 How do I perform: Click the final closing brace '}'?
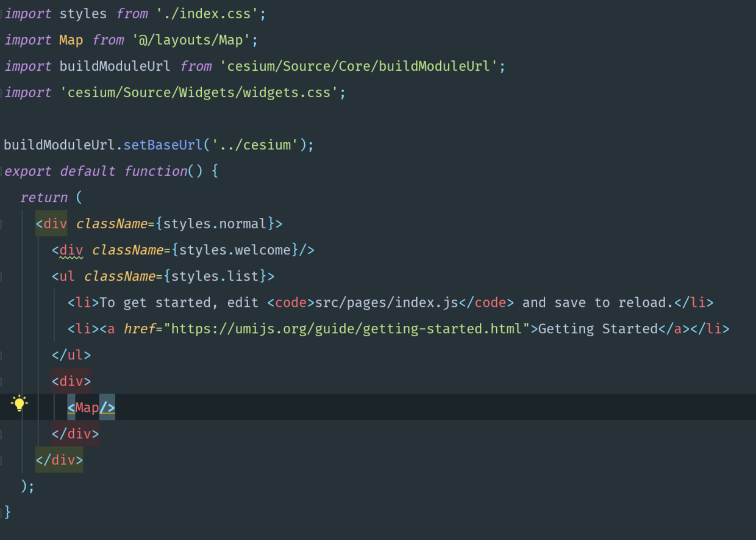coord(7,511)
